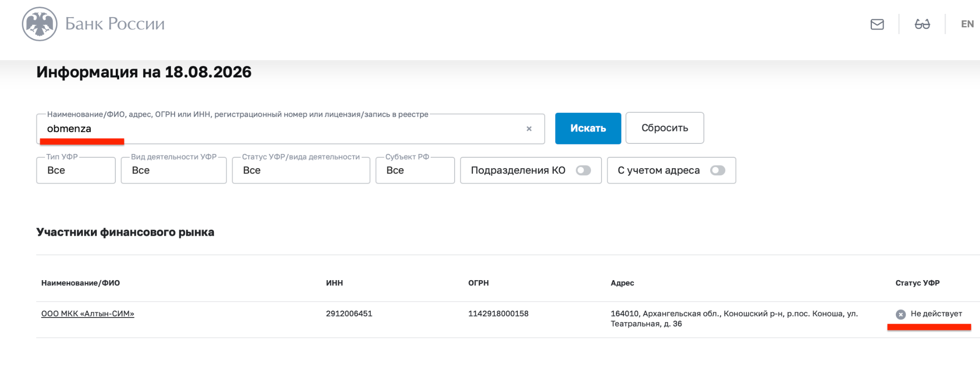The image size is (980, 371).
Task: Click the 'Адрес' column header
Action: 622,283
